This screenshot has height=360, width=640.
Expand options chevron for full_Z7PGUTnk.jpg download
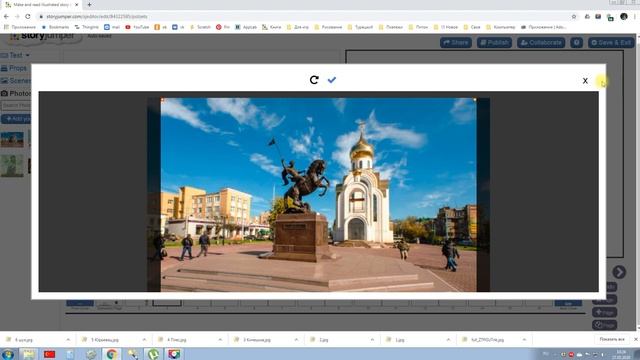(524, 340)
